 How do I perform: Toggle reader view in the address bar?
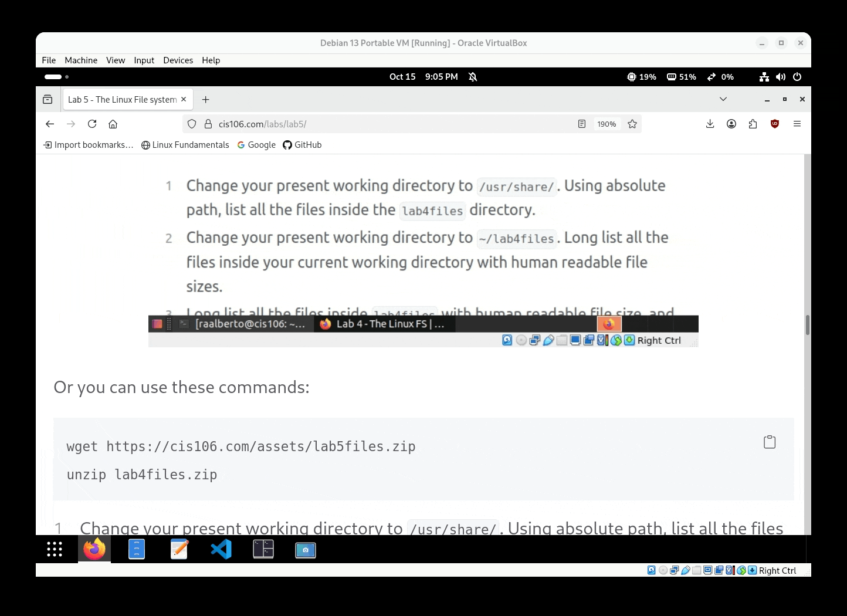[582, 124]
